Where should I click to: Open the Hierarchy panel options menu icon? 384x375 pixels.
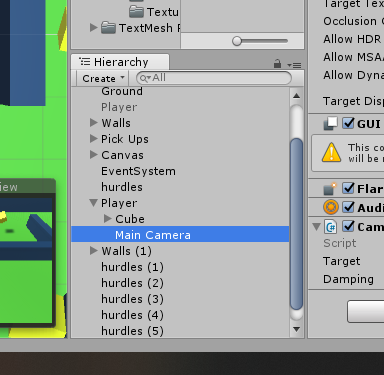(294, 65)
